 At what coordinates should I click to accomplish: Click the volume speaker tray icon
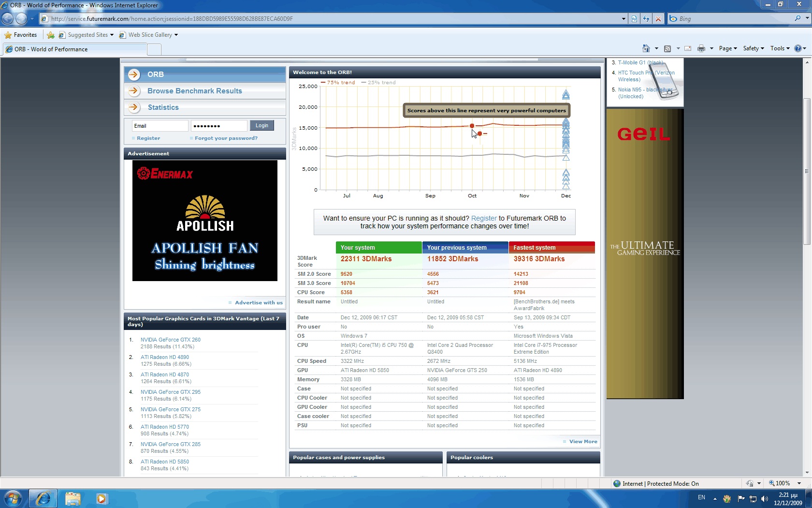[x=764, y=498]
